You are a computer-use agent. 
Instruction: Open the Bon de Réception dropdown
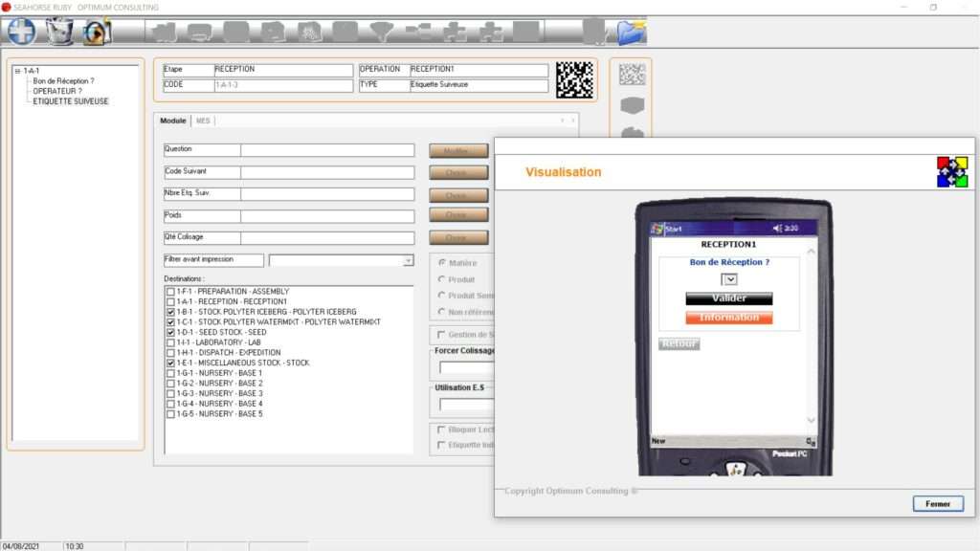729,279
